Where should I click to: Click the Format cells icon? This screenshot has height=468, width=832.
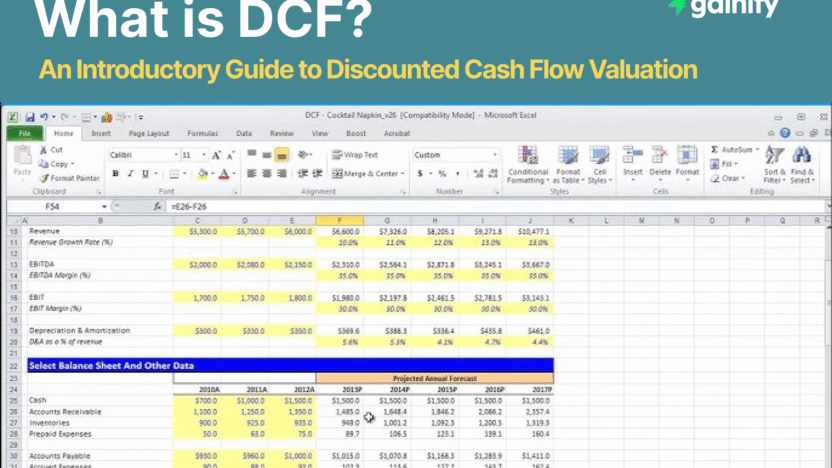(x=687, y=155)
